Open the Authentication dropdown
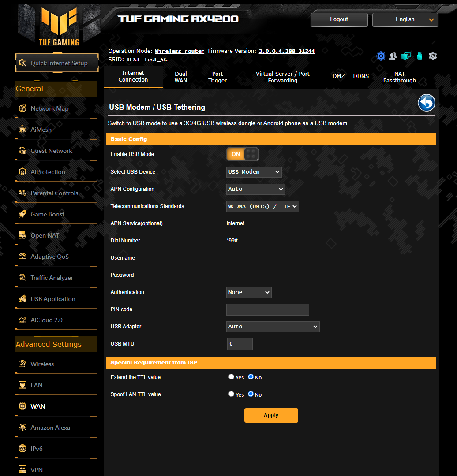This screenshot has height=476, width=457. 249,292
